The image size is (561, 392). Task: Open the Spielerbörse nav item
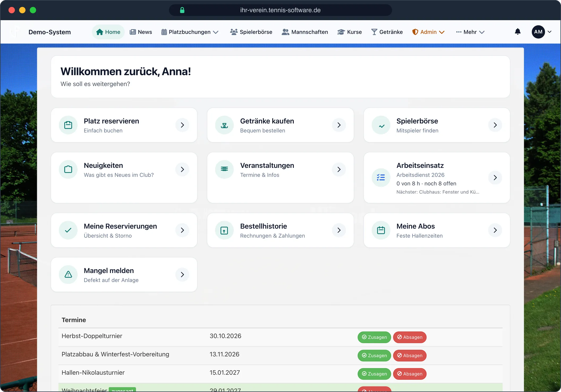tap(251, 32)
